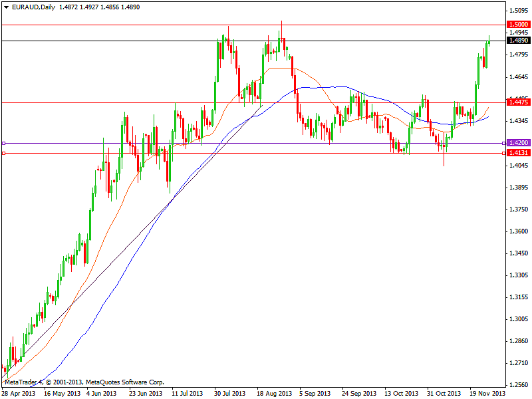532x399 pixels.
Task: Click the 30 Jul 2013 date label
Action: click(x=229, y=393)
